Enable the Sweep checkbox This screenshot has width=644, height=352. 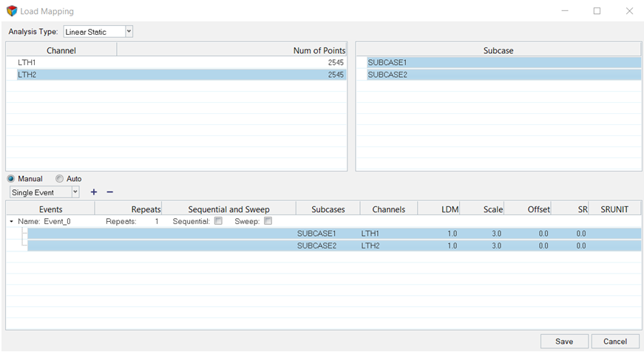coord(268,221)
